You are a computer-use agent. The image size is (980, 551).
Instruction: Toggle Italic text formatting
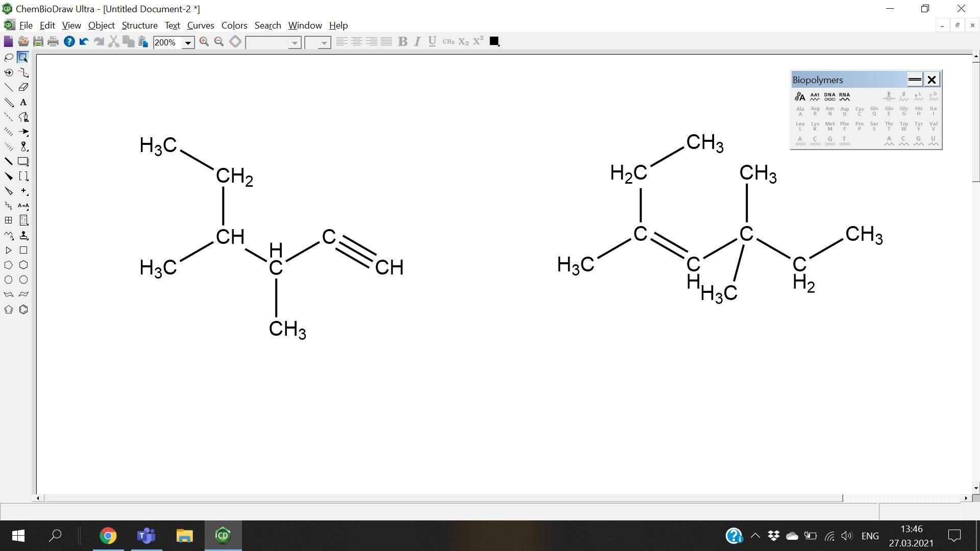(417, 42)
